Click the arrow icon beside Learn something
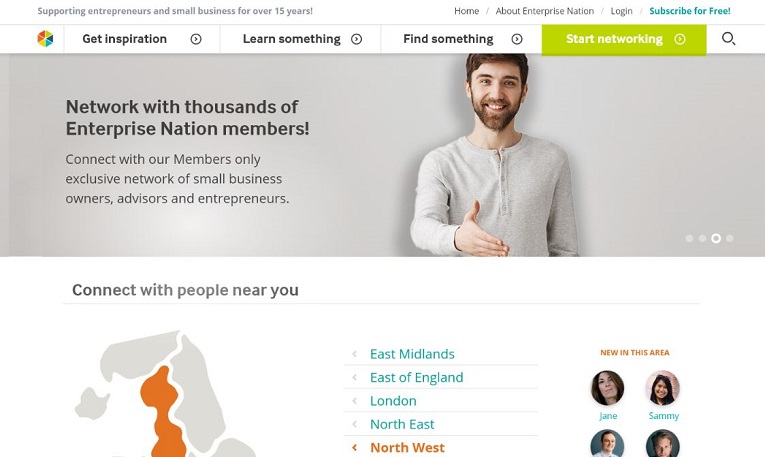 [x=357, y=39]
